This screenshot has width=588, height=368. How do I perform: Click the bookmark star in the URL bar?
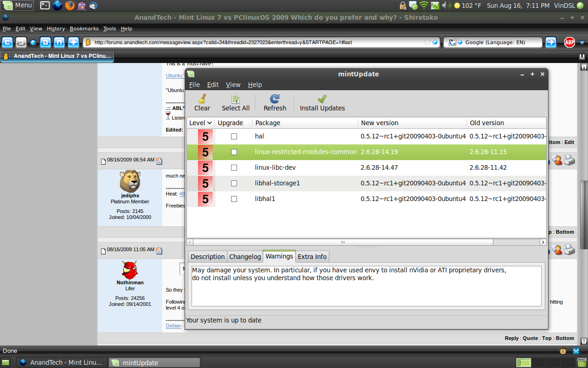427,42
